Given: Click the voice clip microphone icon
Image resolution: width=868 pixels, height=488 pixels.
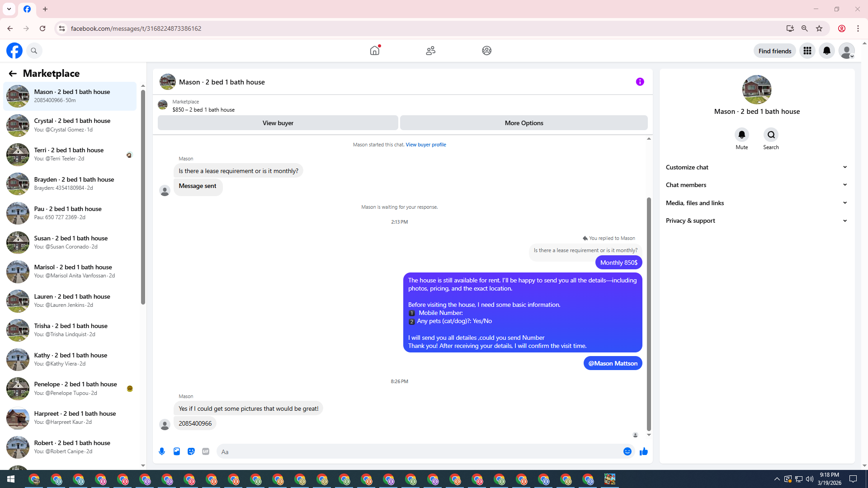Looking at the screenshot, I should pyautogui.click(x=162, y=451).
